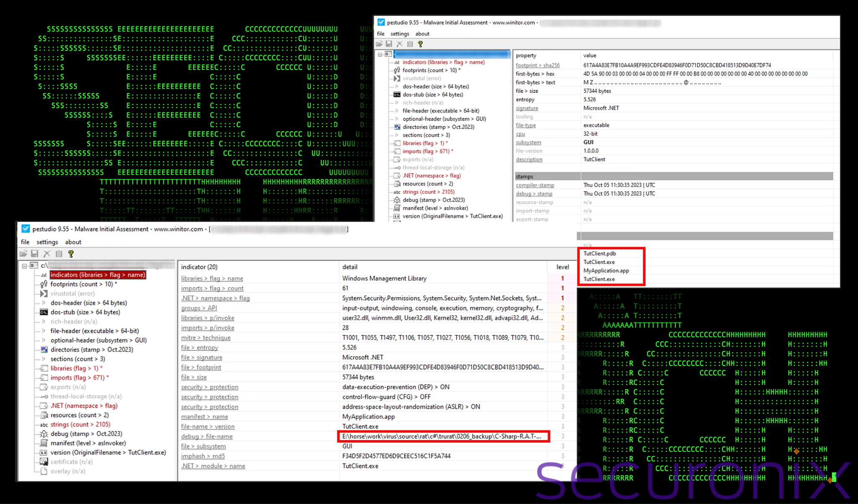
Task: Click the dos-stub console icon in the lower tree
Action: (x=44, y=312)
